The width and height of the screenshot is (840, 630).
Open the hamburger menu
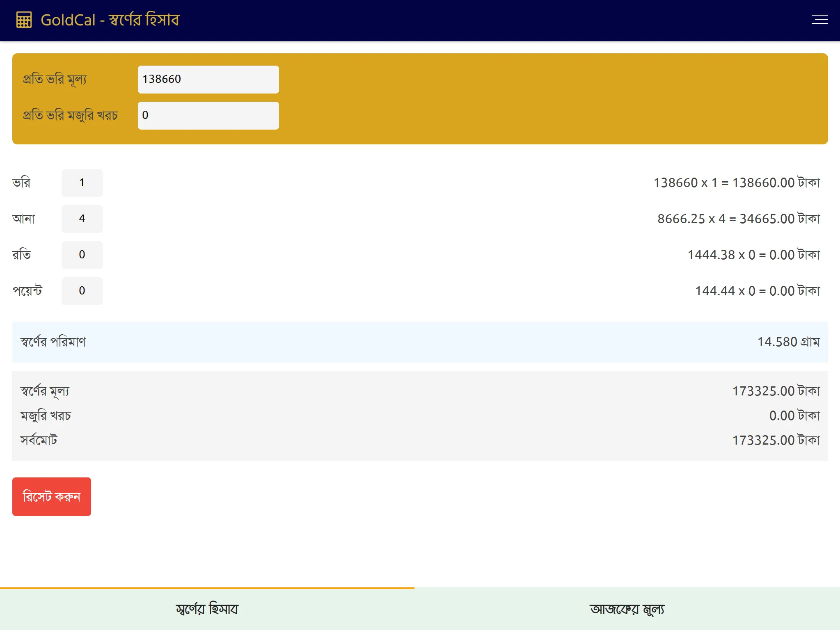[x=819, y=20]
